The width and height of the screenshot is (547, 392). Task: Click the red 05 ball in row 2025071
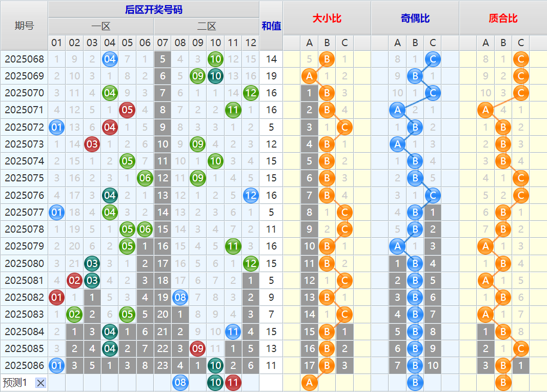[x=127, y=110]
